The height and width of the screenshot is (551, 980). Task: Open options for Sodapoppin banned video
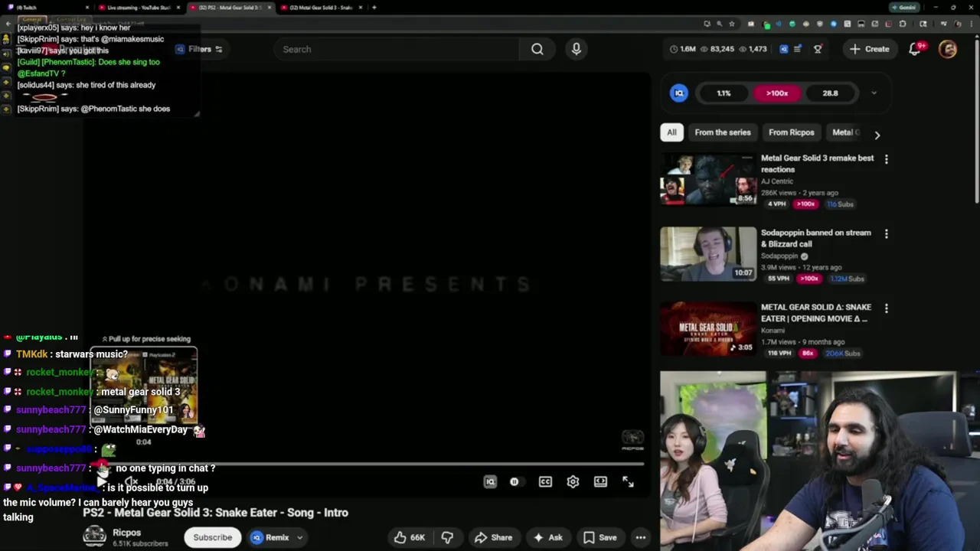click(x=887, y=233)
